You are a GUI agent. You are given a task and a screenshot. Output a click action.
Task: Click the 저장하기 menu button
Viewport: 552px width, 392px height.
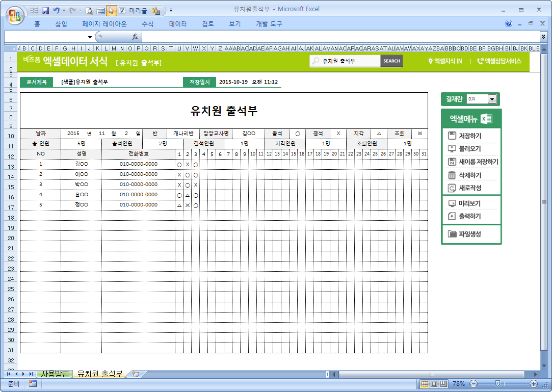pos(469,136)
